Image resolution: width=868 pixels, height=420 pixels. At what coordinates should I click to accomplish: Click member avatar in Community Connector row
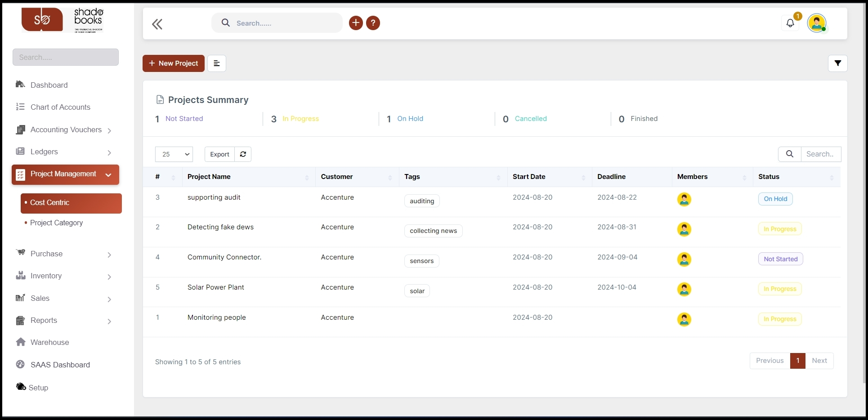tap(684, 259)
